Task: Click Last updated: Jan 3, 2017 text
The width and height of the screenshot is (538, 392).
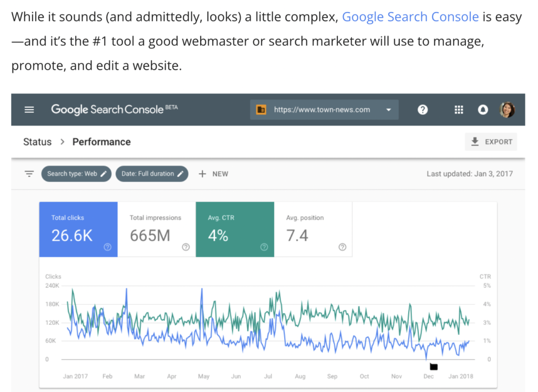Action: pos(470,174)
